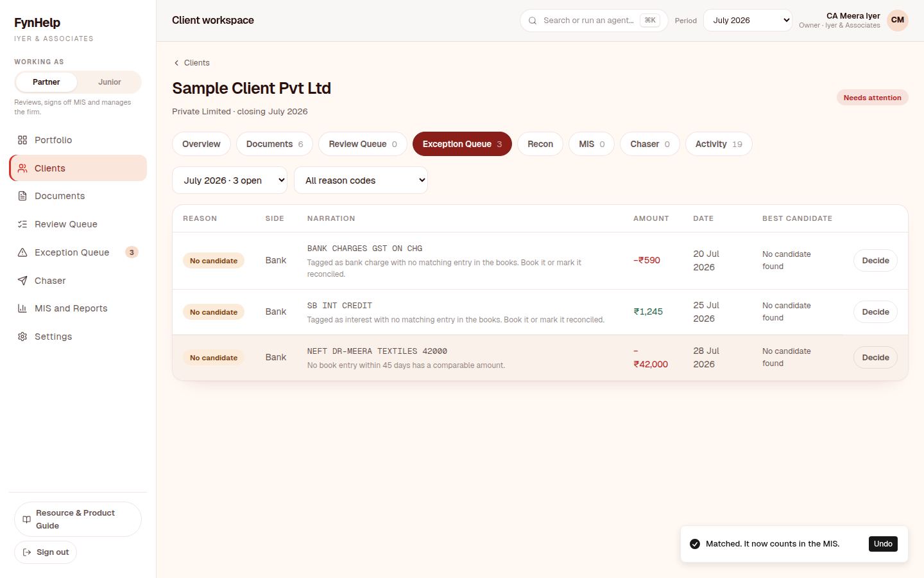Viewport: 924px width, 578px height.
Task: Click the Settings gear icon
Action: click(22, 337)
